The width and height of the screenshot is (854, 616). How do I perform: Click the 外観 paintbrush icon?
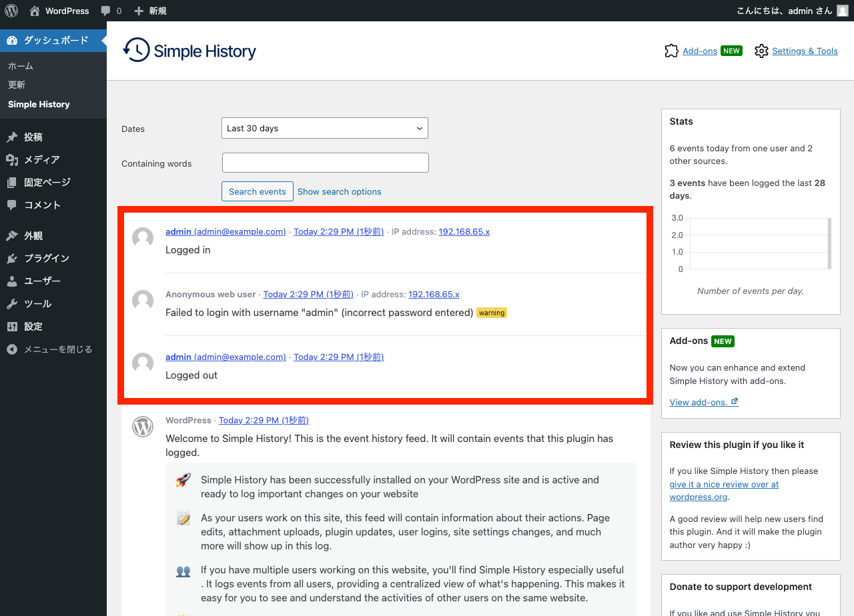click(12, 236)
